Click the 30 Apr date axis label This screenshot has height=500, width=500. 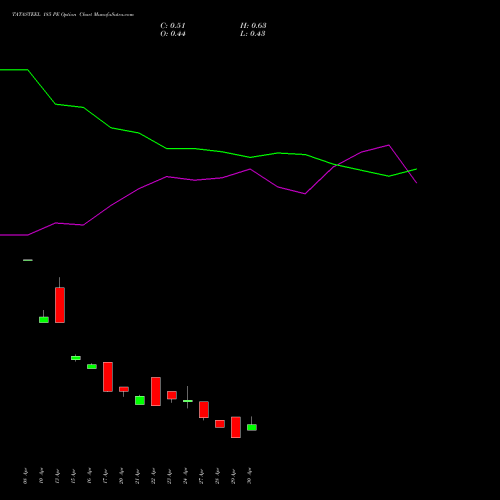click(x=250, y=476)
